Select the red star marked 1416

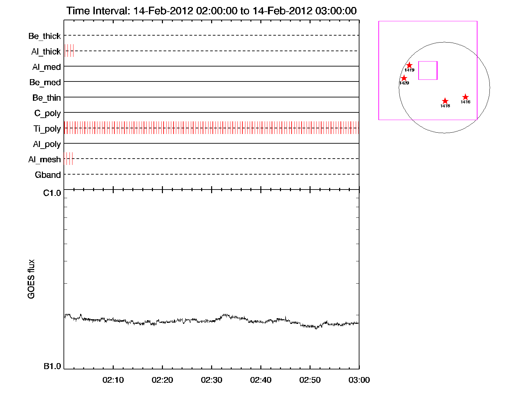click(x=465, y=97)
